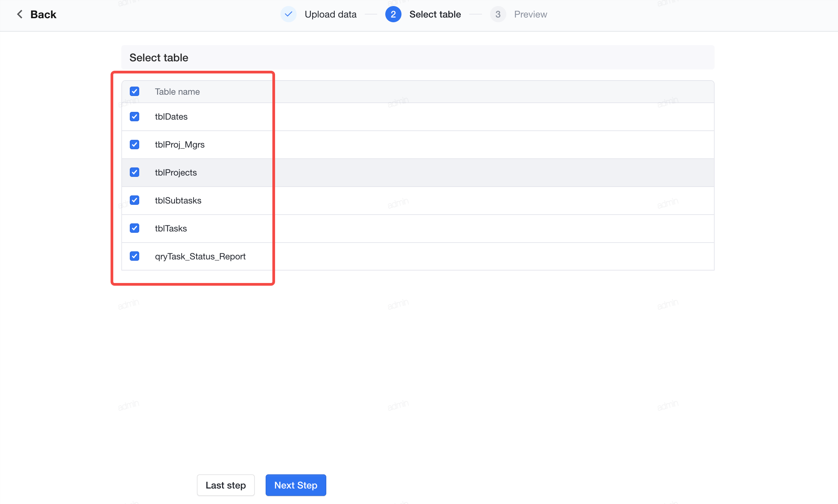
Task: Click the step 3 circle icon
Action: [498, 14]
